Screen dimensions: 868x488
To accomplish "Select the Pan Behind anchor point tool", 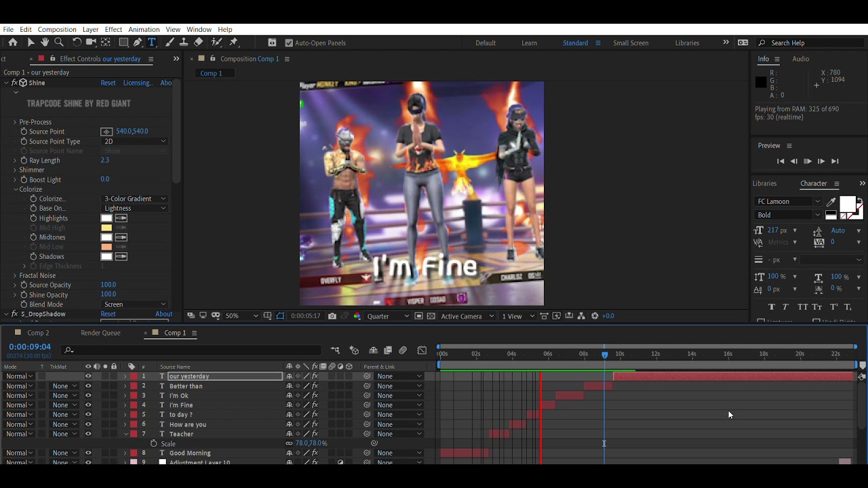I will 106,43.
